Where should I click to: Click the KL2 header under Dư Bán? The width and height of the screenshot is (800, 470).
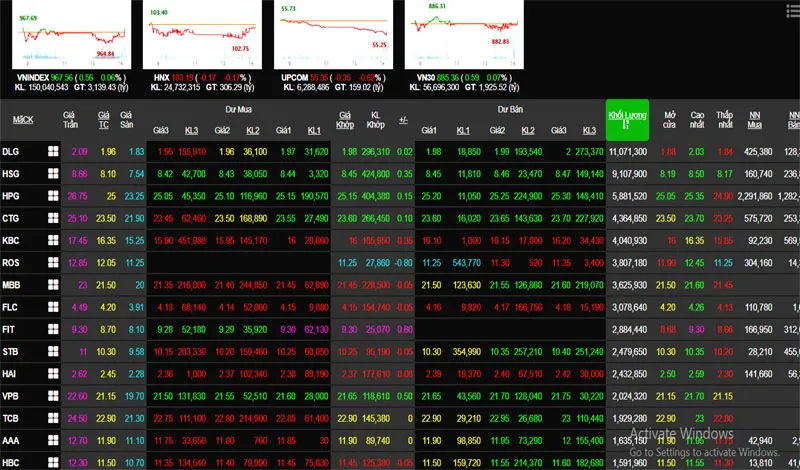(528, 131)
